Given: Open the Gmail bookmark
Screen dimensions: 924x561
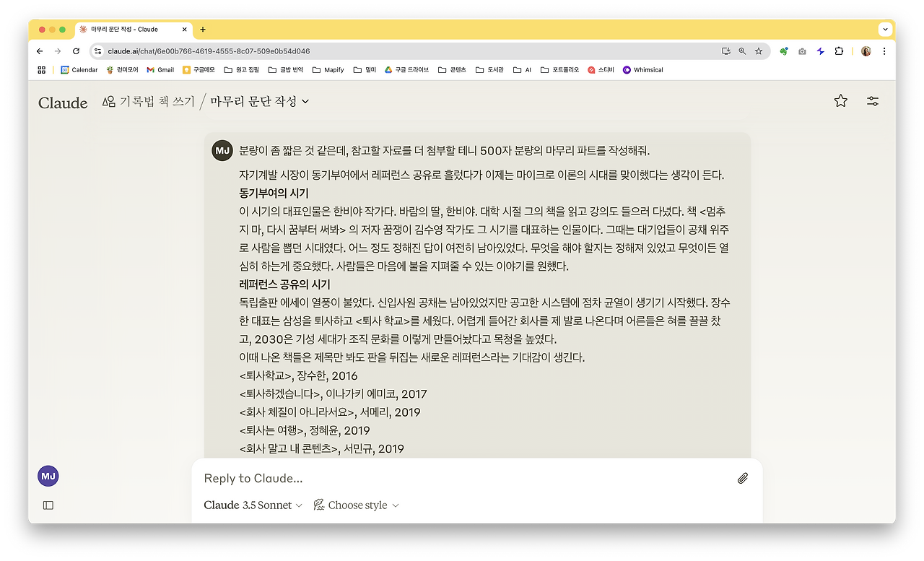Looking at the screenshot, I should point(160,69).
